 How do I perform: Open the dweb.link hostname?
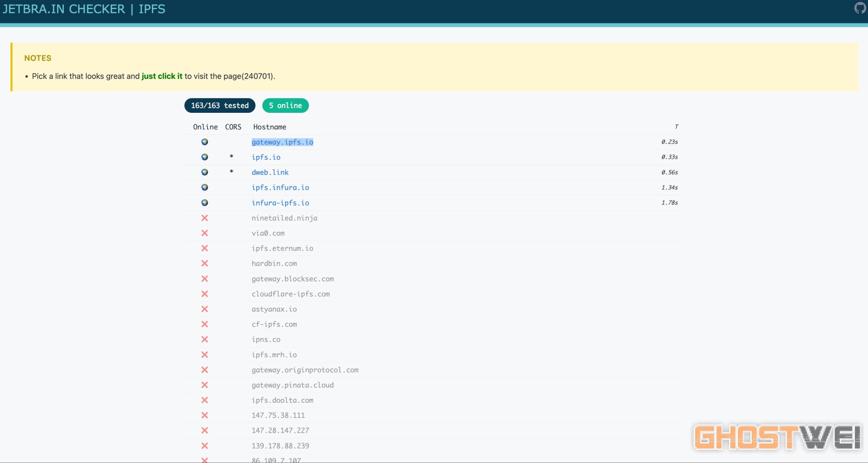click(270, 172)
